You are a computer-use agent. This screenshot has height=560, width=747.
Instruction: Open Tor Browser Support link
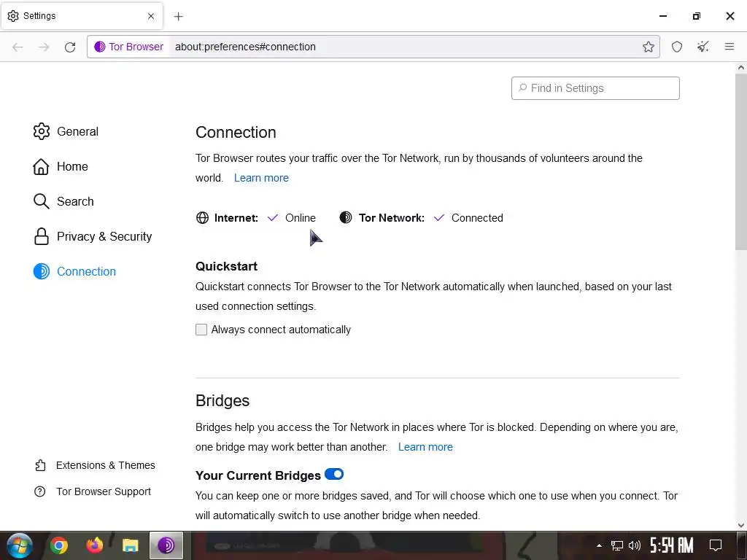[93, 491]
